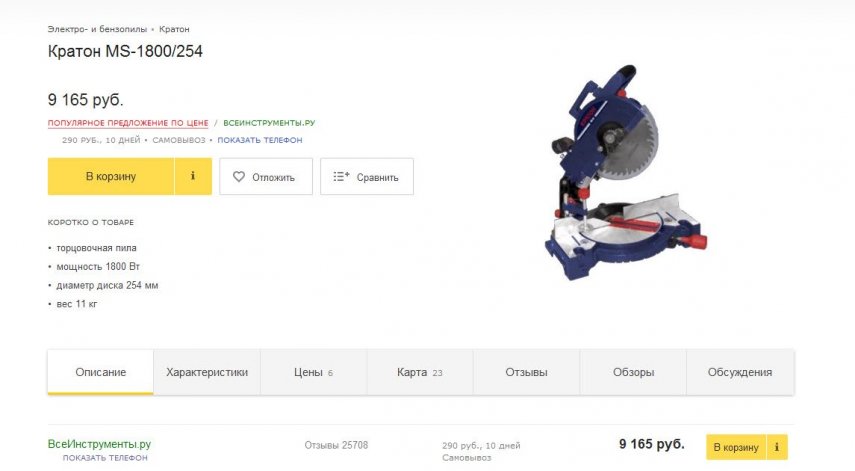
Task: Switch to the Характеристики tab
Action: pyautogui.click(x=207, y=372)
